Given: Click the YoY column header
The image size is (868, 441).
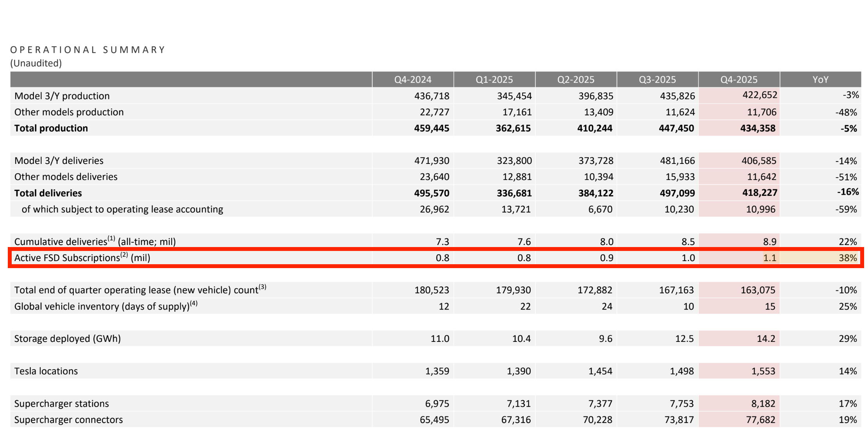Looking at the screenshot, I should click(x=820, y=80).
